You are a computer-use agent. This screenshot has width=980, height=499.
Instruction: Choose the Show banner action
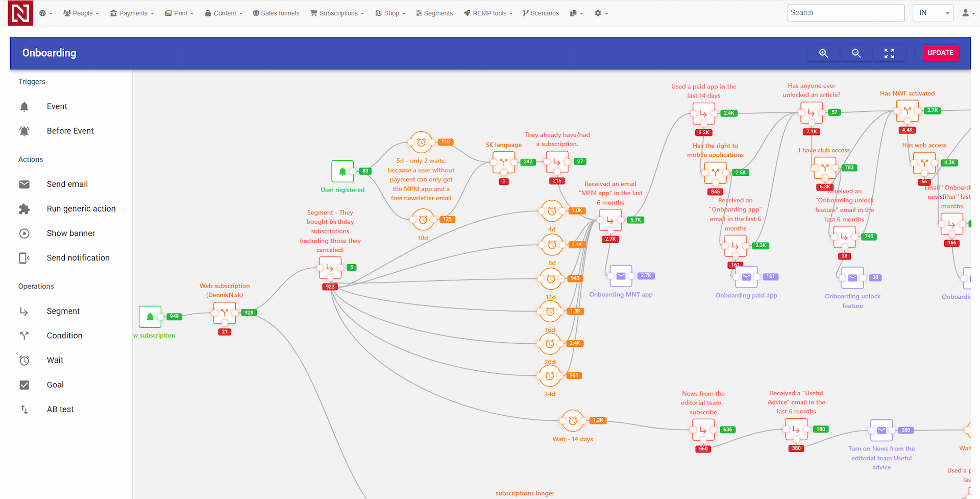[70, 233]
